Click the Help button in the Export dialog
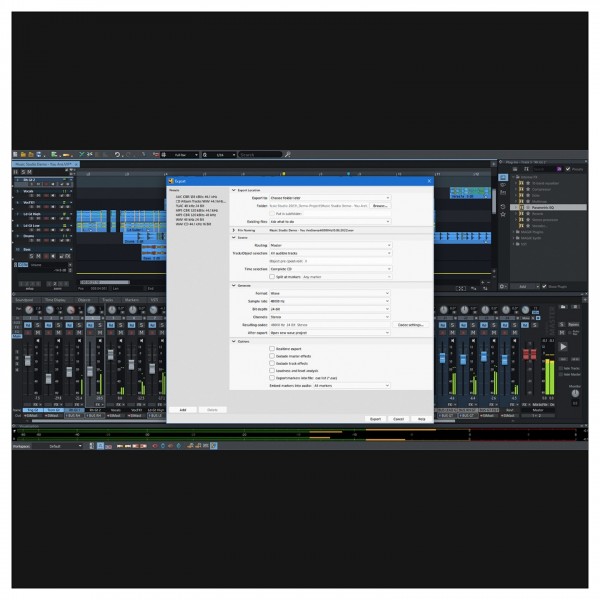 pos(421,419)
